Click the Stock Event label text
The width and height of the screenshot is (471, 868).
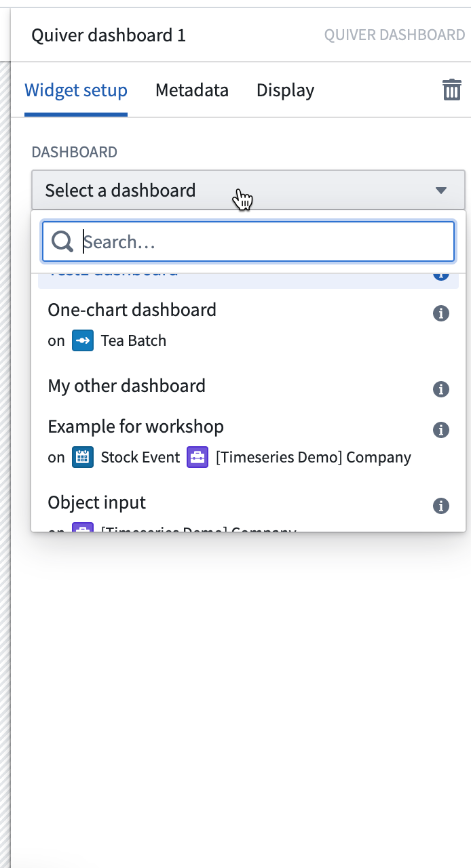140,457
